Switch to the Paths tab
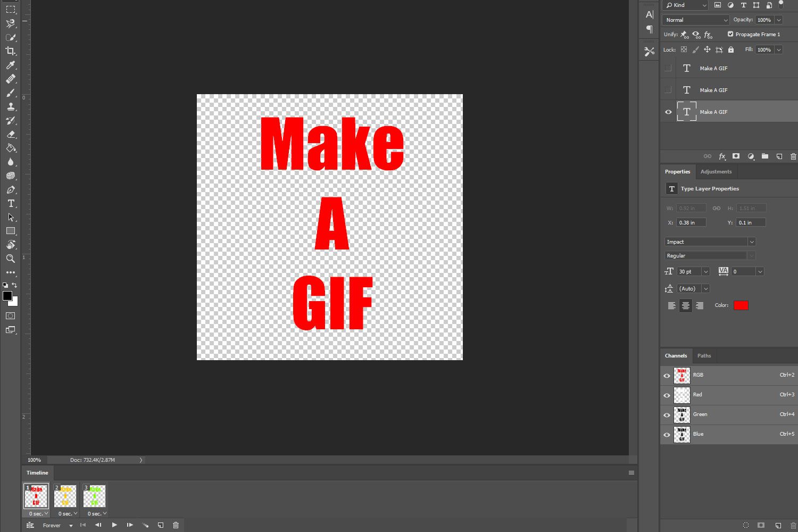The image size is (798, 532). click(x=704, y=355)
